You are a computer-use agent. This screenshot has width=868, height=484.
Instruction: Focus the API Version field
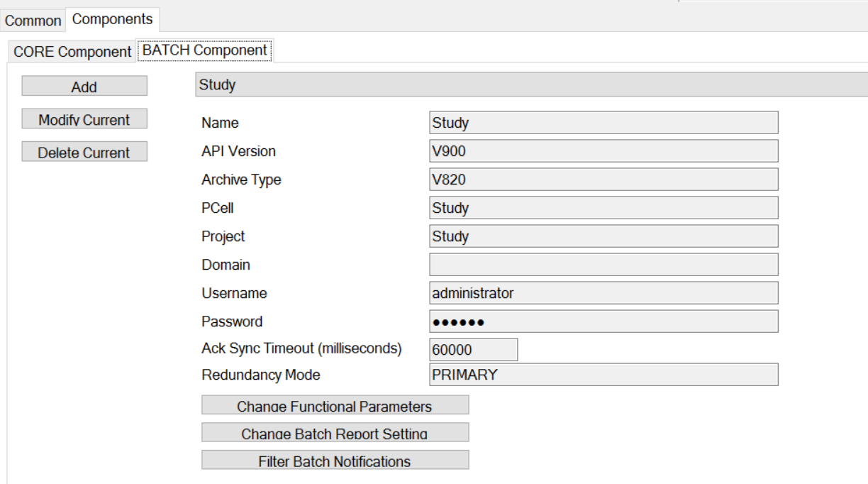click(x=603, y=151)
